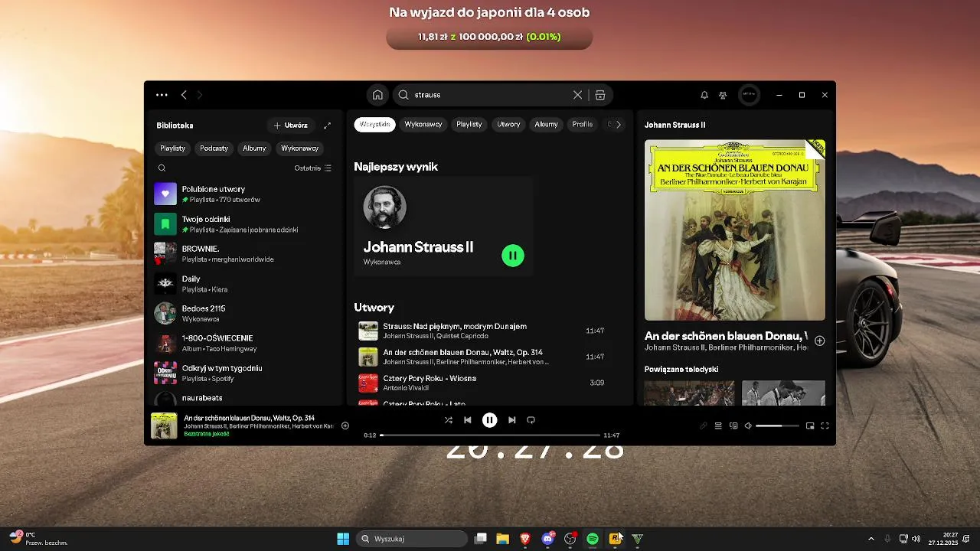The width and height of the screenshot is (980, 551).
Task: Skip to the next track
Action: coord(512,420)
